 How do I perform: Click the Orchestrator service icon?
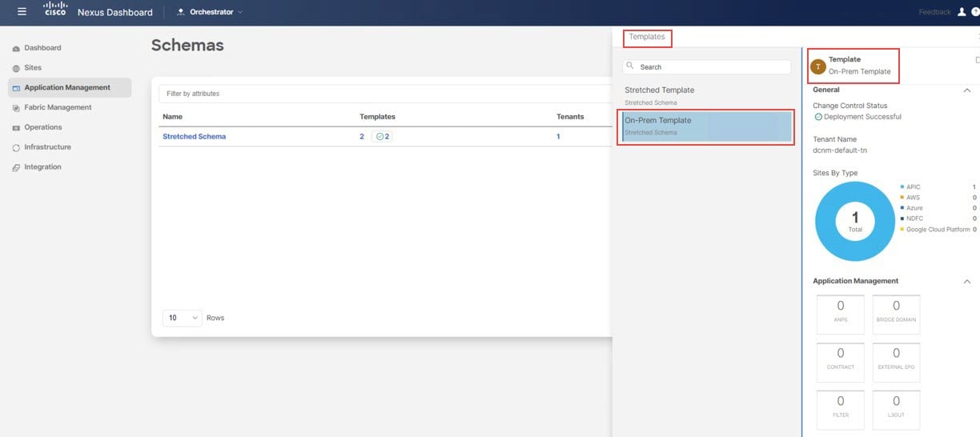click(180, 12)
